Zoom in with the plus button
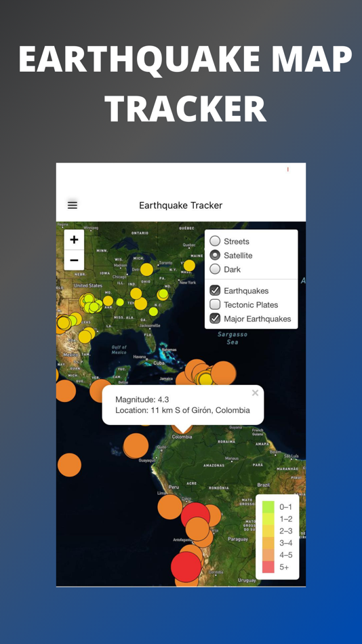Viewport: 362px width, 644px height. coord(74,240)
